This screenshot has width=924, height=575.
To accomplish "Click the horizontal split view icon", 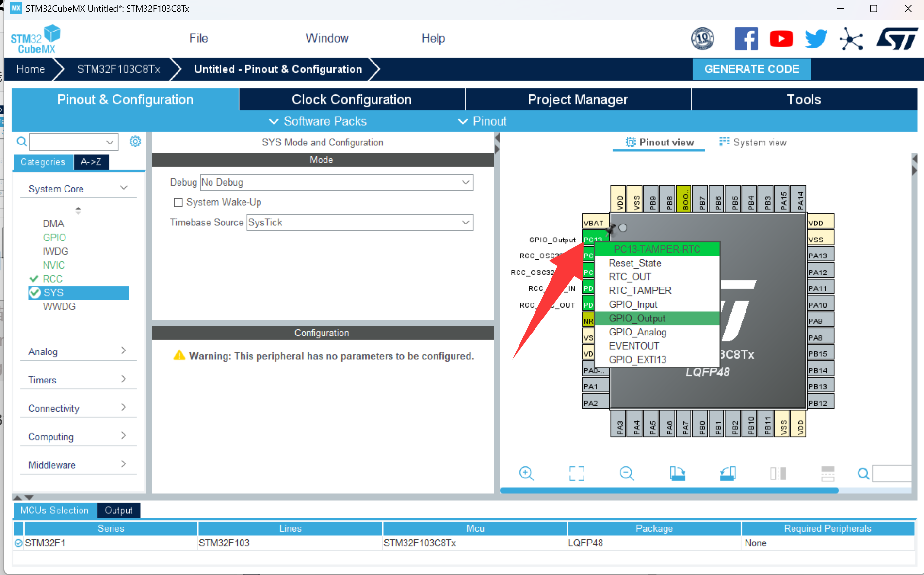I will (x=828, y=473).
